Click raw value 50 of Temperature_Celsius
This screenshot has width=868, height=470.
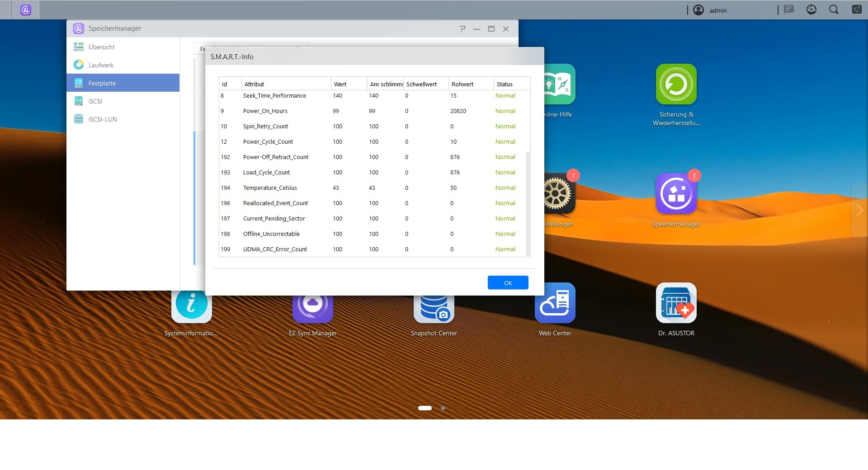click(x=453, y=188)
